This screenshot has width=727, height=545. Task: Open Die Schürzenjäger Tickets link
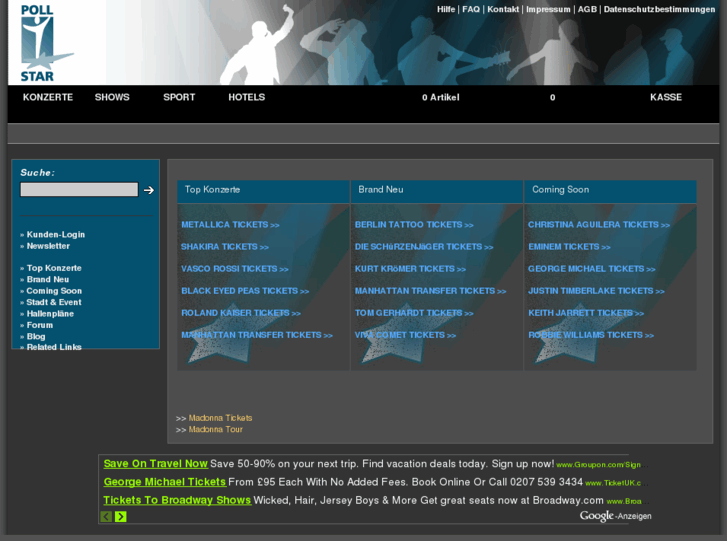[x=424, y=247]
